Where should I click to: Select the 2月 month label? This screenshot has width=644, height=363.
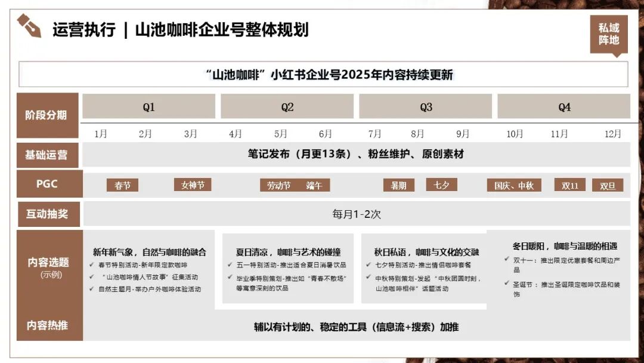pyautogui.click(x=145, y=134)
